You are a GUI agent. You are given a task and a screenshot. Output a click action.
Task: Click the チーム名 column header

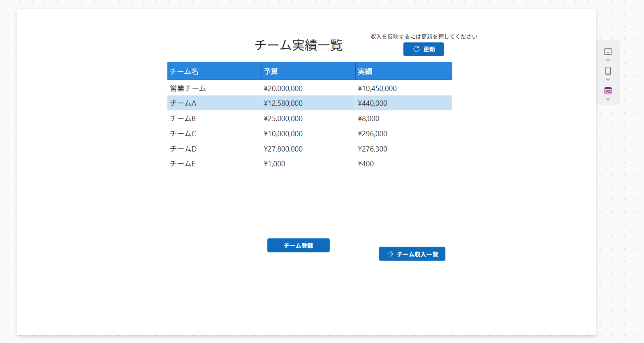214,71
